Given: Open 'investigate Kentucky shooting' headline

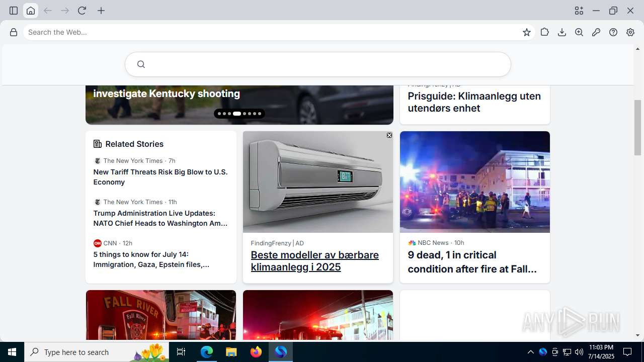Looking at the screenshot, I should 167,94.
